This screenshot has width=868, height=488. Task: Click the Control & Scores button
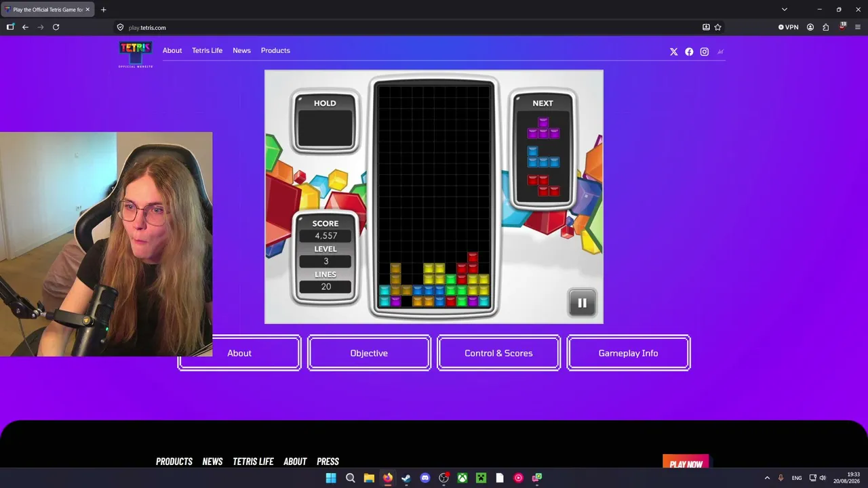click(x=498, y=353)
